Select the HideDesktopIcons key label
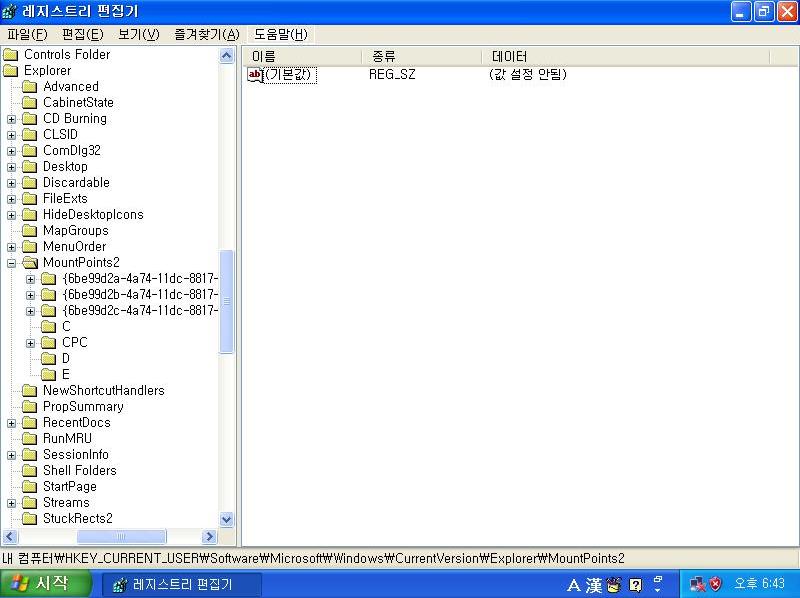This screenshot has height=598, width=800. point(93,214)
